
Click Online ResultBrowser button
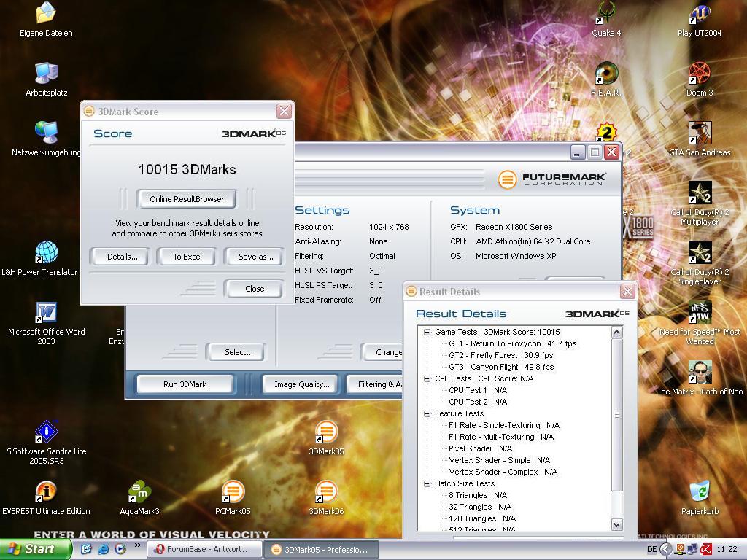186,199
